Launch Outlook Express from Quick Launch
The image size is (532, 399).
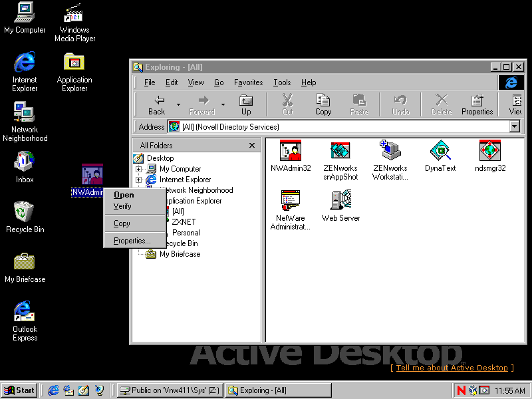68,390
